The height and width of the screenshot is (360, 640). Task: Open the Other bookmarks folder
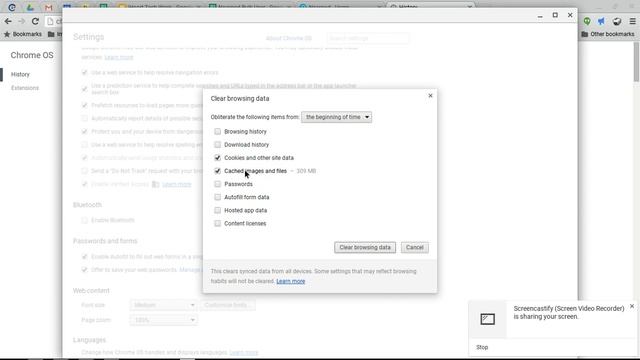608,34
